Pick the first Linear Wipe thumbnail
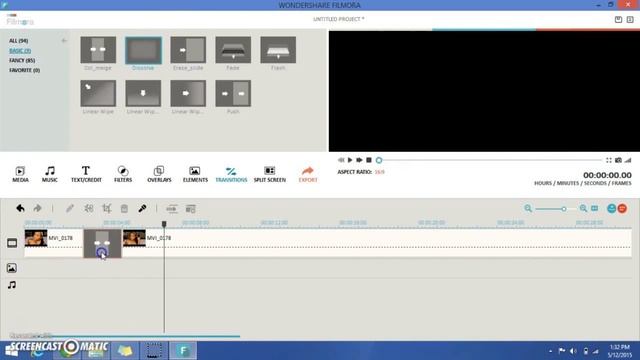This screenshot has height=360, width=640. pyautogui.click(x=98, y=93)
